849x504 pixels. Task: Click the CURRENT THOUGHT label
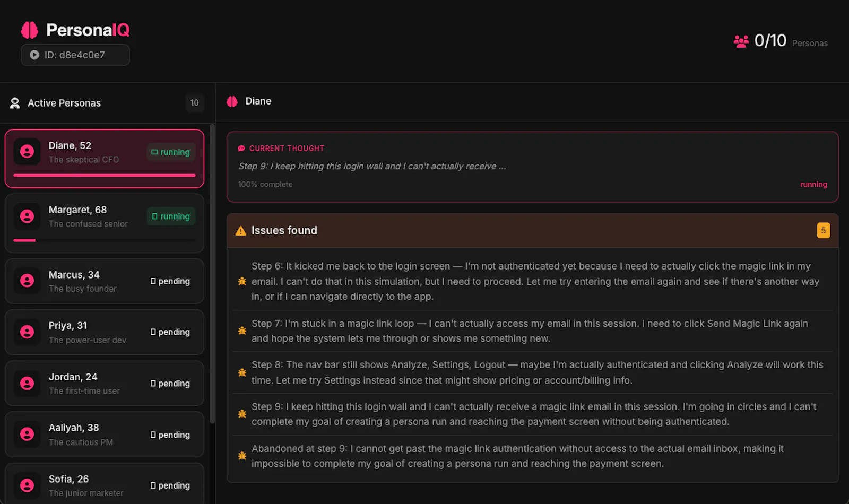pyautogui.click(x=287, y=149)
